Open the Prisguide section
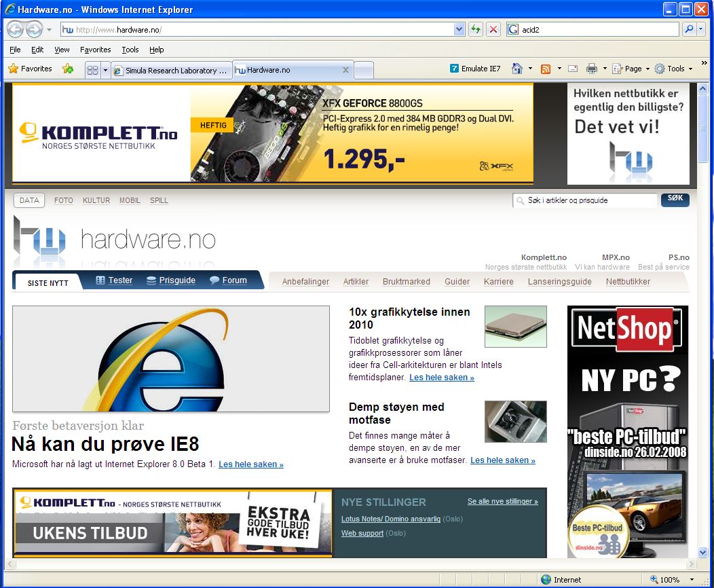 pos(171,280)
